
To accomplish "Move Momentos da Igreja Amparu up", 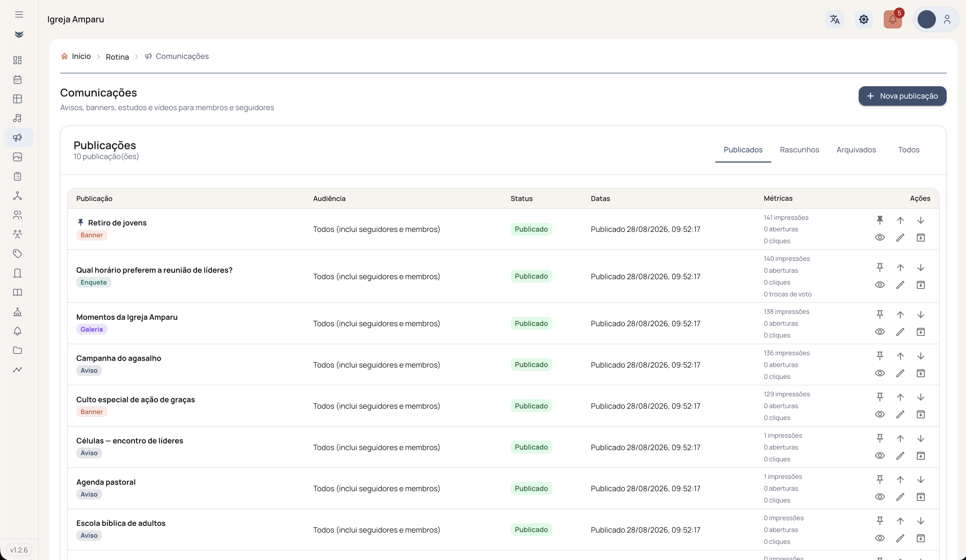I will click(900, 314).
